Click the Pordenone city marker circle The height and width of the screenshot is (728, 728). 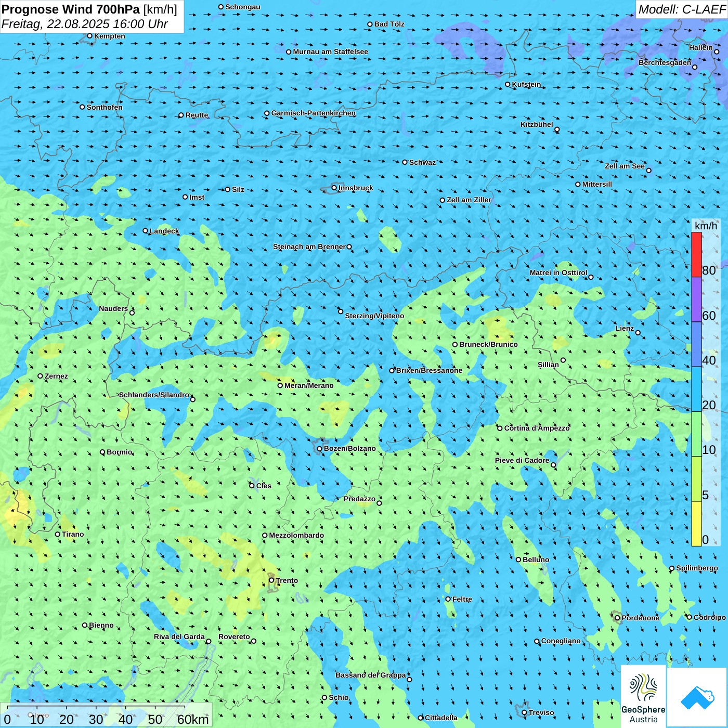point(617,618)
